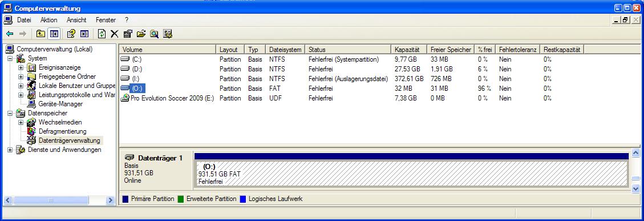
Task: Click the forward arrow toolbar button
Action: click(x=23, y=34)
